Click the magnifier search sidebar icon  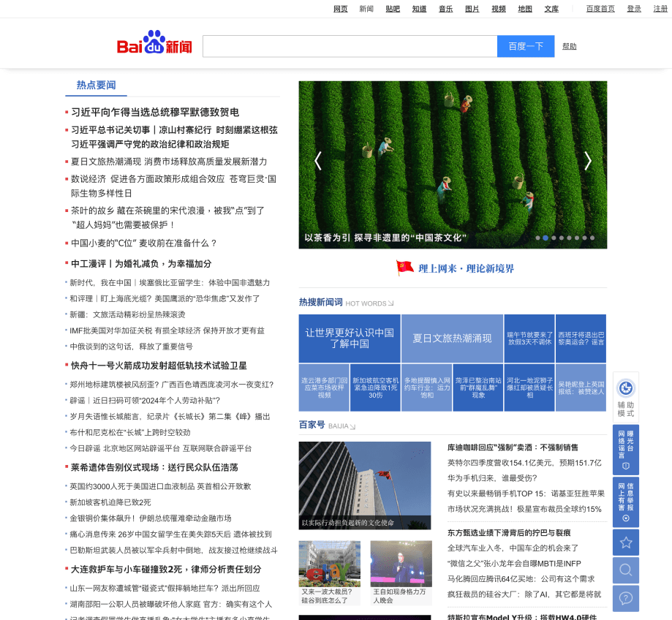(626, 570)
